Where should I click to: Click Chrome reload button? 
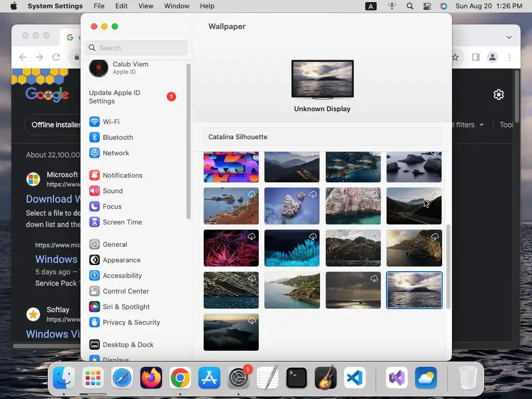(x=56, y=57)
